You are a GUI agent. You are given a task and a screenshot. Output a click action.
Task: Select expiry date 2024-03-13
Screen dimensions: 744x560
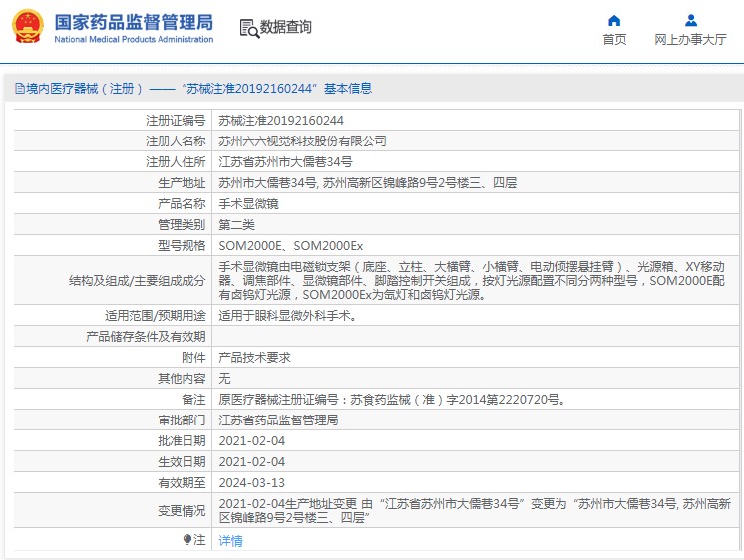coord(252,482)
